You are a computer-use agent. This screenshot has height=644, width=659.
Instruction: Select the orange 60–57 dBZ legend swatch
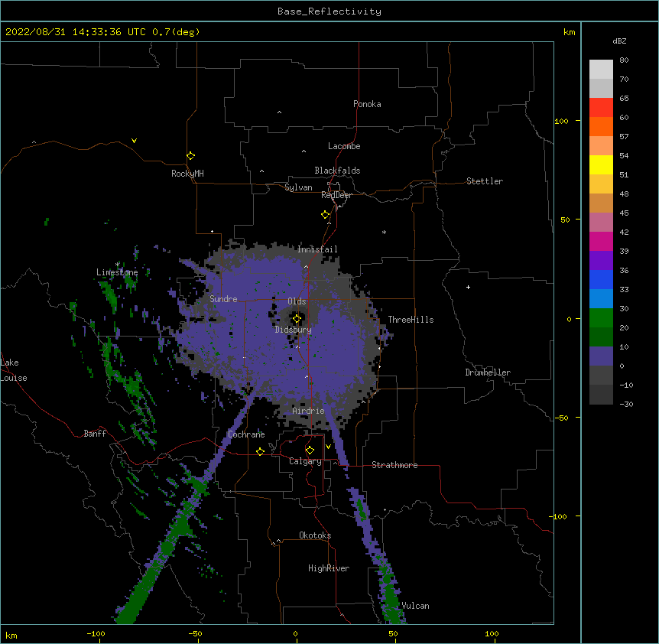click(x=601, y=126)
